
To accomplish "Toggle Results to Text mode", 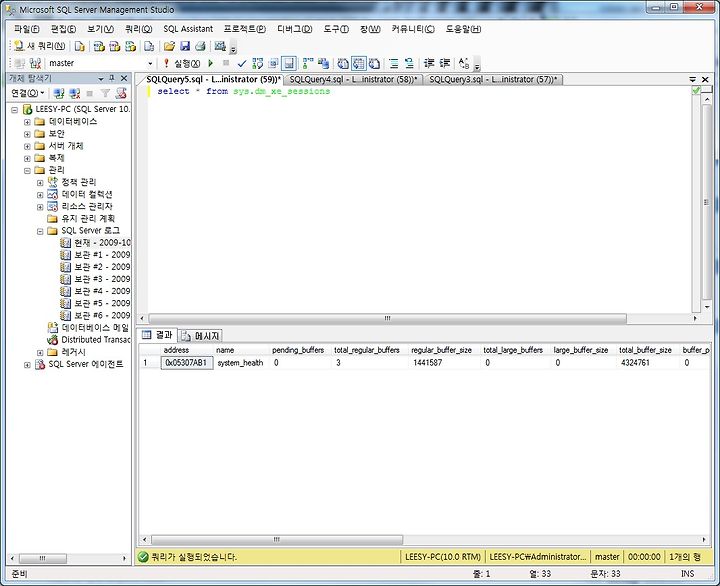I will (343, 63).
